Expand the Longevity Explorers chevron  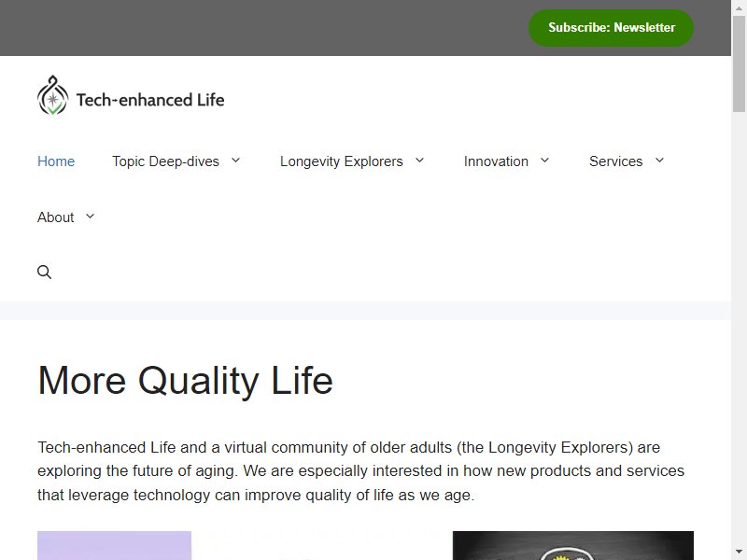tap(419, 161)
